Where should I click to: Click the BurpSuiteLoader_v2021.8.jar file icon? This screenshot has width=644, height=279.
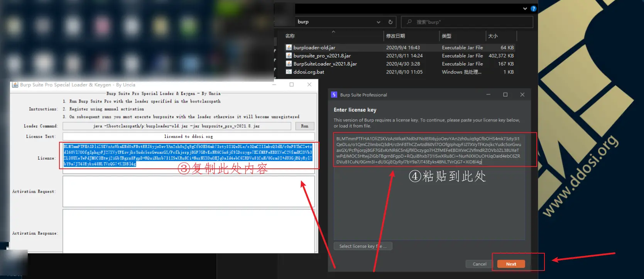click(x=289, y=64)
